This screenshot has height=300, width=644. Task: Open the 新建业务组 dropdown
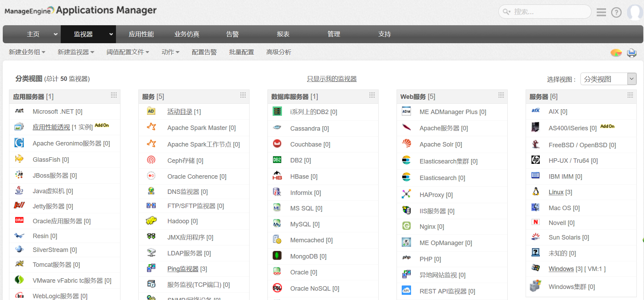point(27,52)
